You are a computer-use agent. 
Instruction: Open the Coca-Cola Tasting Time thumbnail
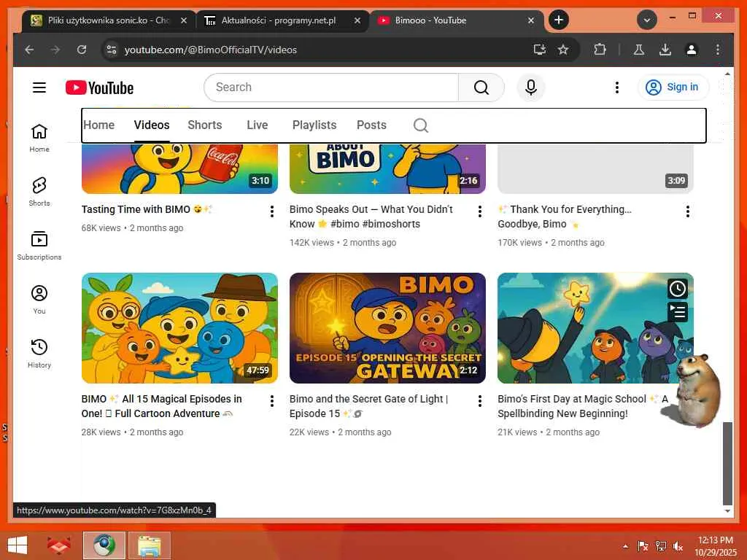tap(179, 168)
